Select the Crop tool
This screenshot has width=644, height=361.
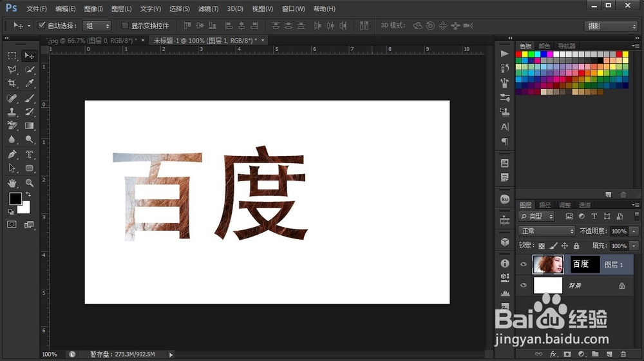(12, 83)
